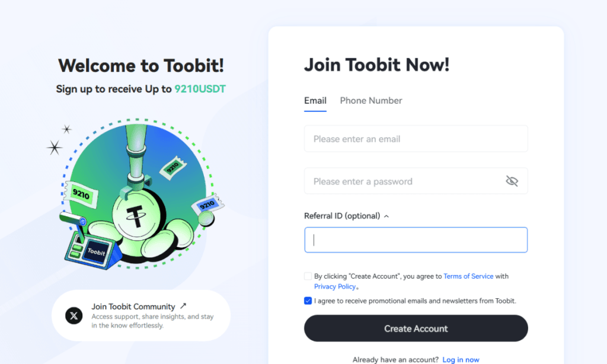607x364 pixels.
Task: Click the Referral ID input box
Action: pyautogui.click(x=416, y=240)
